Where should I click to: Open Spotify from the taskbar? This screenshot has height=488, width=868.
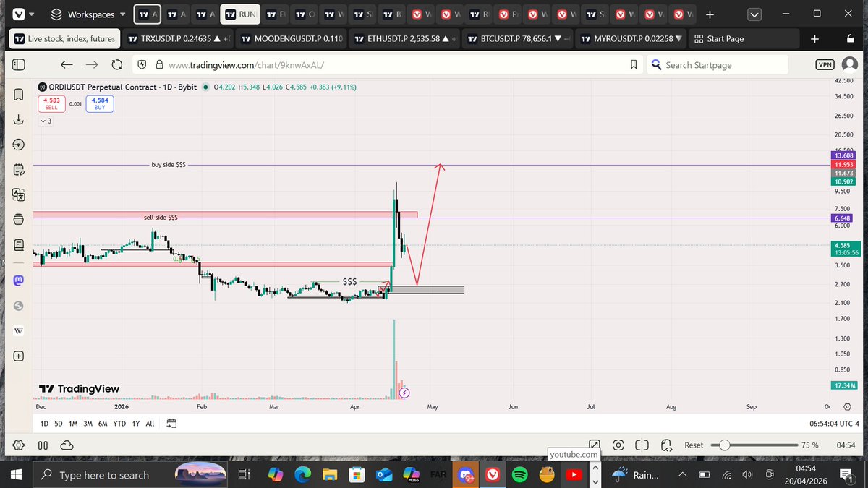point(519,475)
